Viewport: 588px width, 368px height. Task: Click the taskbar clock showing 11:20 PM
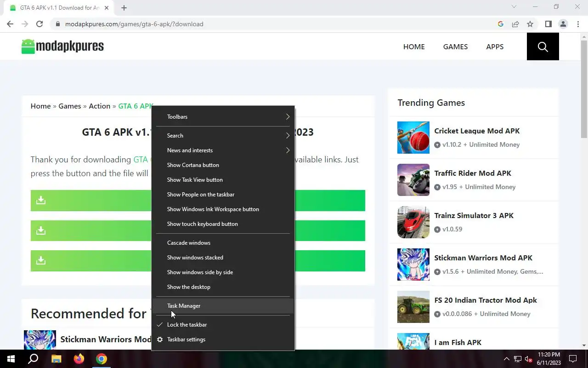pyautogui.click(x=548, y=359)
